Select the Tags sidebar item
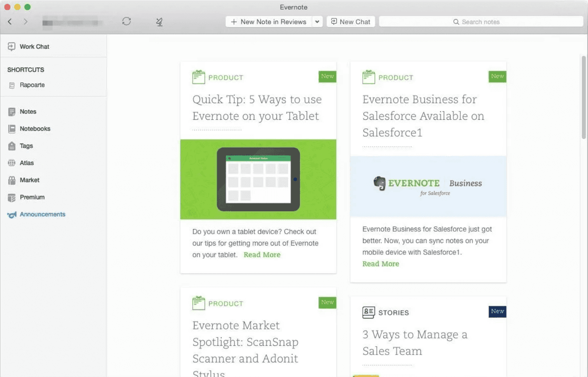Screen dimensions: 588x377 (x=26, y=146)
